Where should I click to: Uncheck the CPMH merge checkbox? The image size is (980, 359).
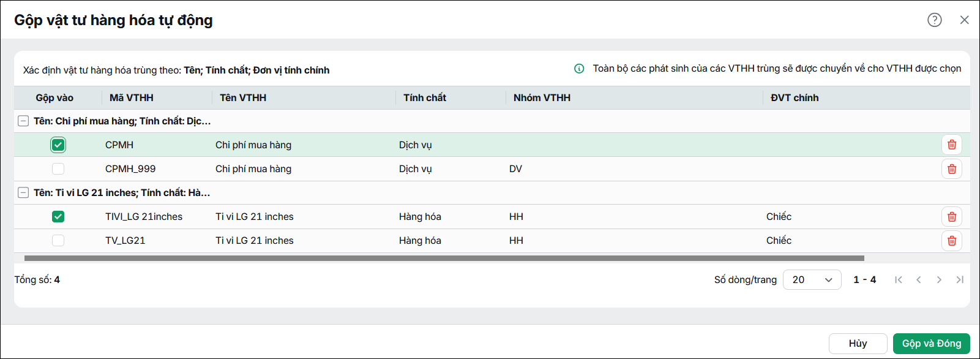coord(58,145)
